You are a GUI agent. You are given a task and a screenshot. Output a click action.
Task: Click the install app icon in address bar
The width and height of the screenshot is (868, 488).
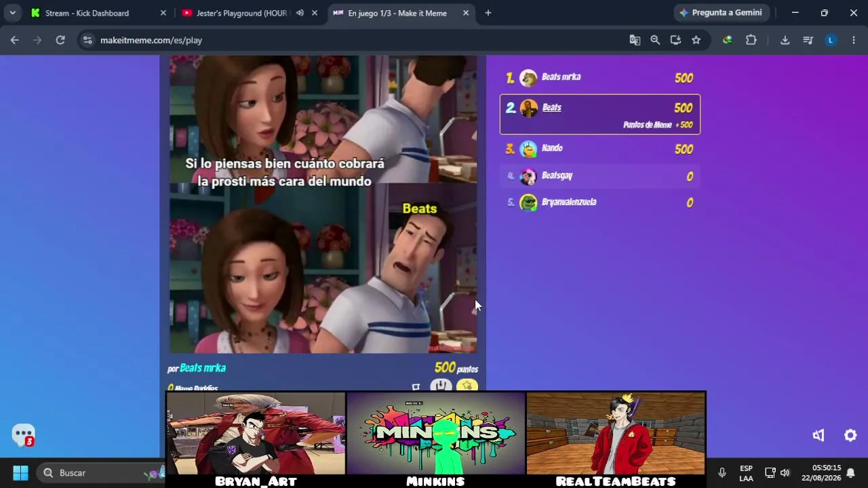675,40
